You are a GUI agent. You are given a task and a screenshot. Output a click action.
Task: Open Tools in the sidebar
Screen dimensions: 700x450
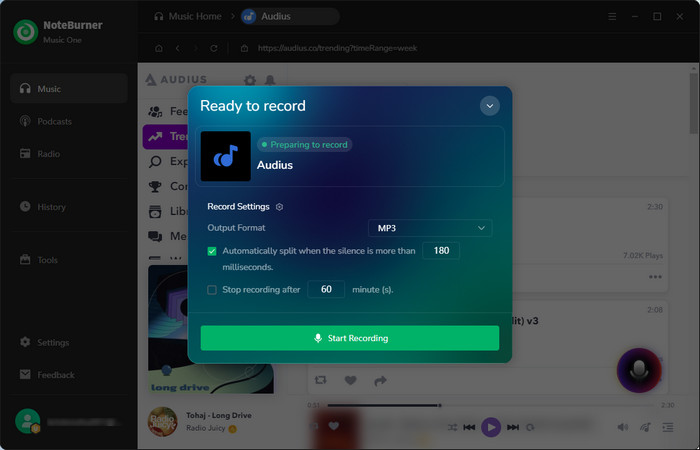[x=69, y=260]
